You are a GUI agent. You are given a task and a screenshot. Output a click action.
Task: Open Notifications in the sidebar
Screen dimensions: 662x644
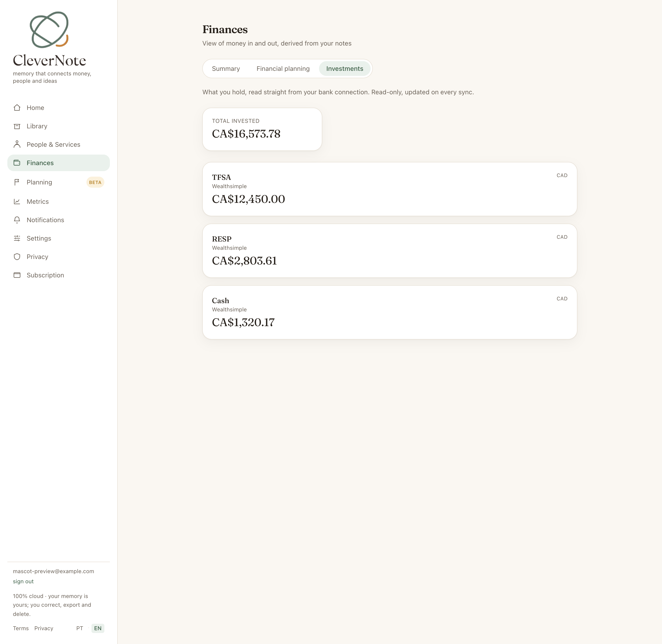point(58,220)
